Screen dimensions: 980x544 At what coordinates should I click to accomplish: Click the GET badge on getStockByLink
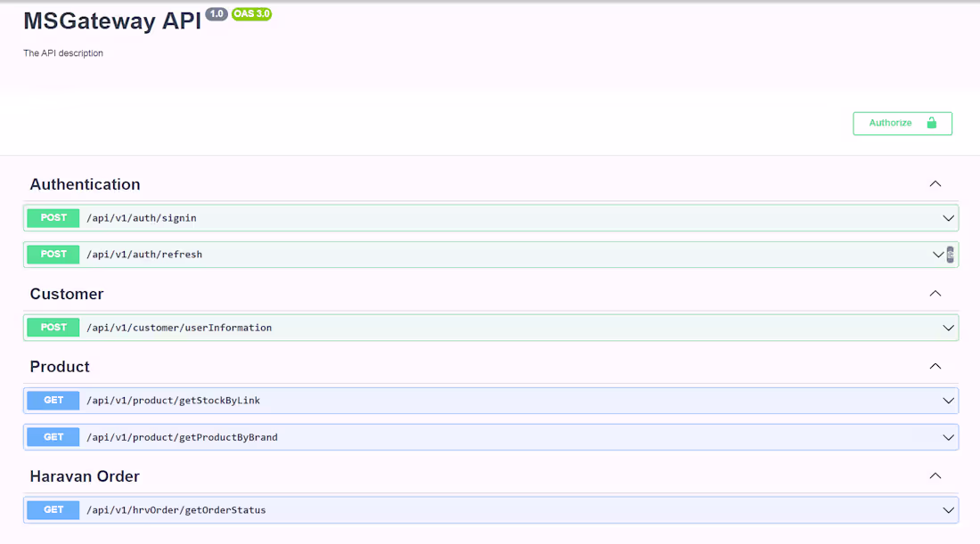[x=53, y=400]
